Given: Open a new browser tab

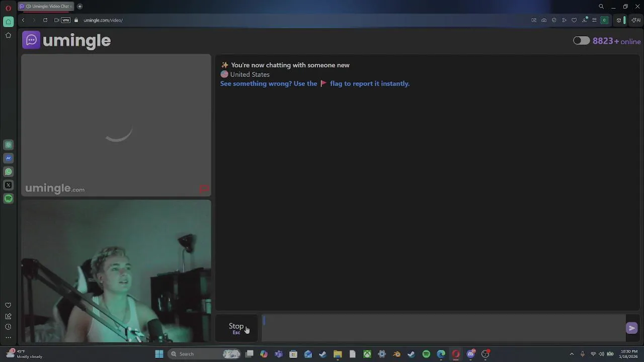Looking at the screenshot, I should pyautogui.click(x=79, y=6).
